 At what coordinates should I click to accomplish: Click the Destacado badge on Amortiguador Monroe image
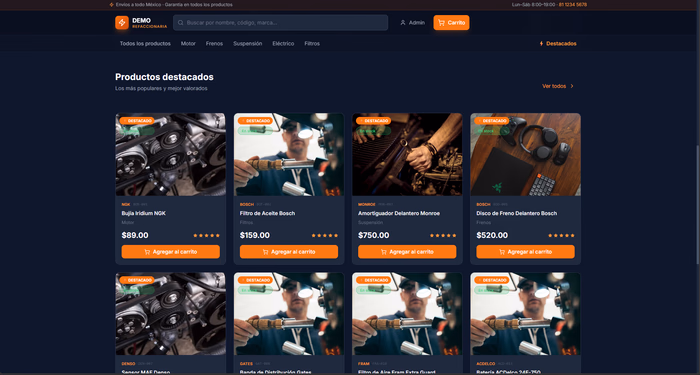(x=374, y=121)
